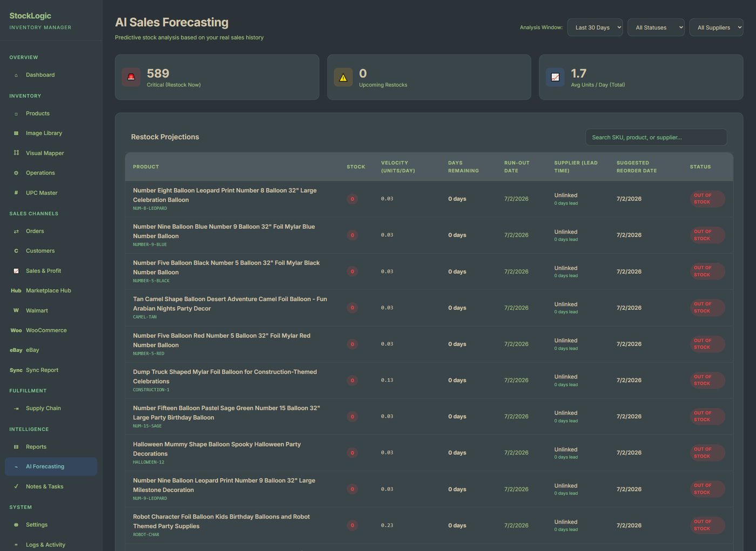Click the yellow warning Upcoming Restocks icon
The height and width of the screenshot is (551, 756).
point(343,77)
